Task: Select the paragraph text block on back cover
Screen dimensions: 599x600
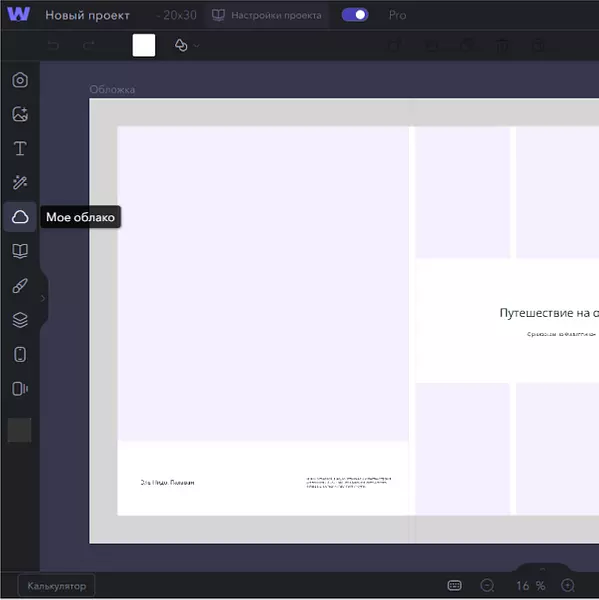Action: tap(349, 482)
